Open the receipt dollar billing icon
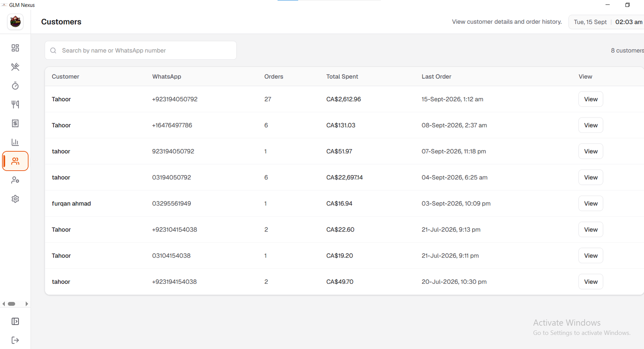 15,124
